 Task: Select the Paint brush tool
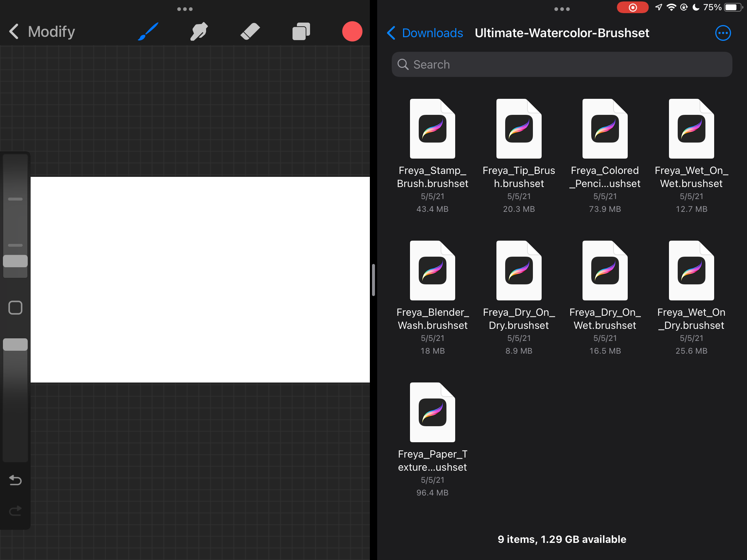pyautogui.click(x=148, y=31)
